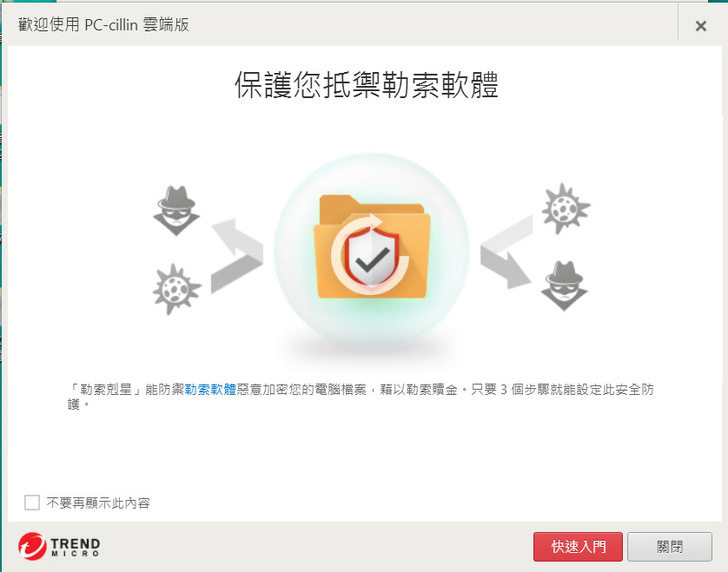Click the 關閉 button
The height and width of the screenshot is (572, 728).
(670, 546)
